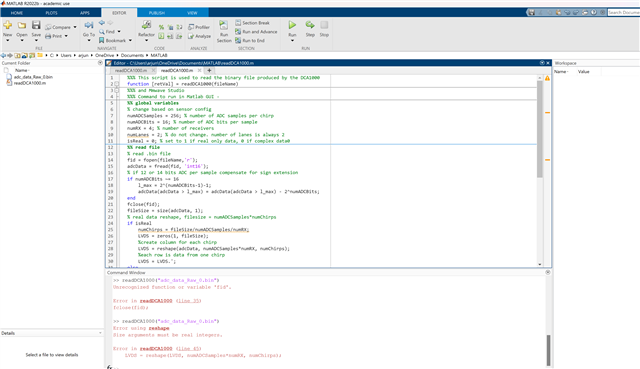Click the Save disk icon in ribbon
640x369 pixels.
click(x=36, y=25)
